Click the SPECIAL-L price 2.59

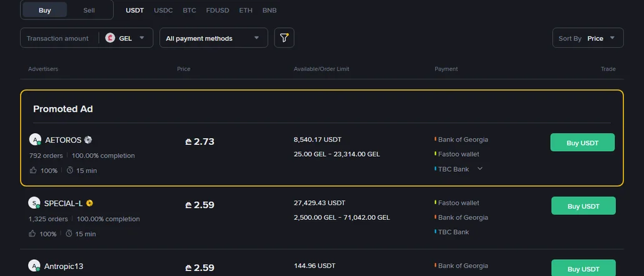coord(199,205)
